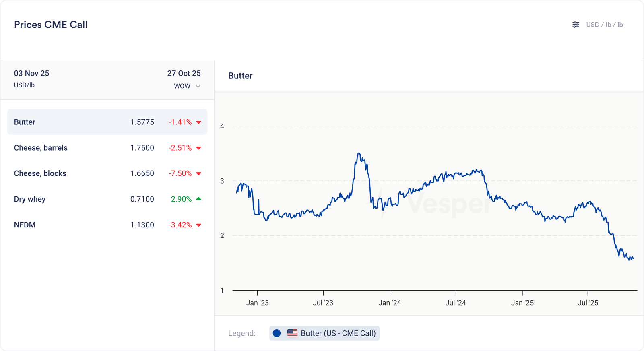
Task: Click the Jan '24 axis tick label
Action: [x=390, y=303]
